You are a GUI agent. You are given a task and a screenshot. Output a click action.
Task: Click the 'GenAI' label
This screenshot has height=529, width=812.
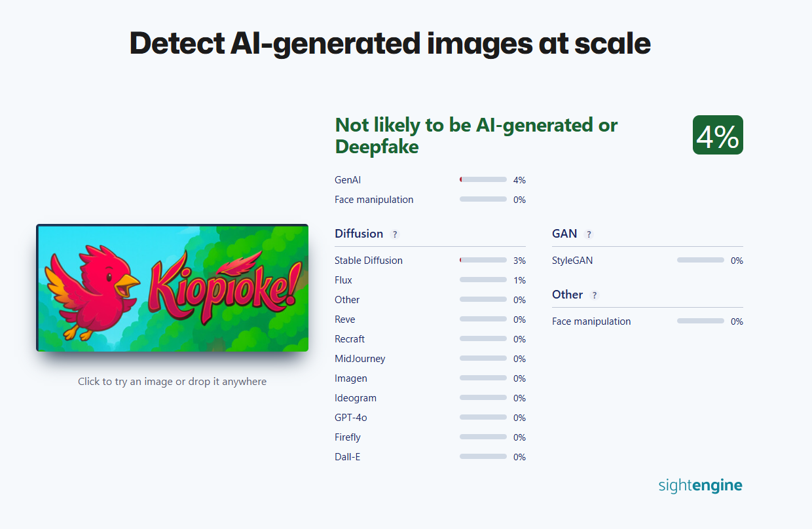coord(348,180)
